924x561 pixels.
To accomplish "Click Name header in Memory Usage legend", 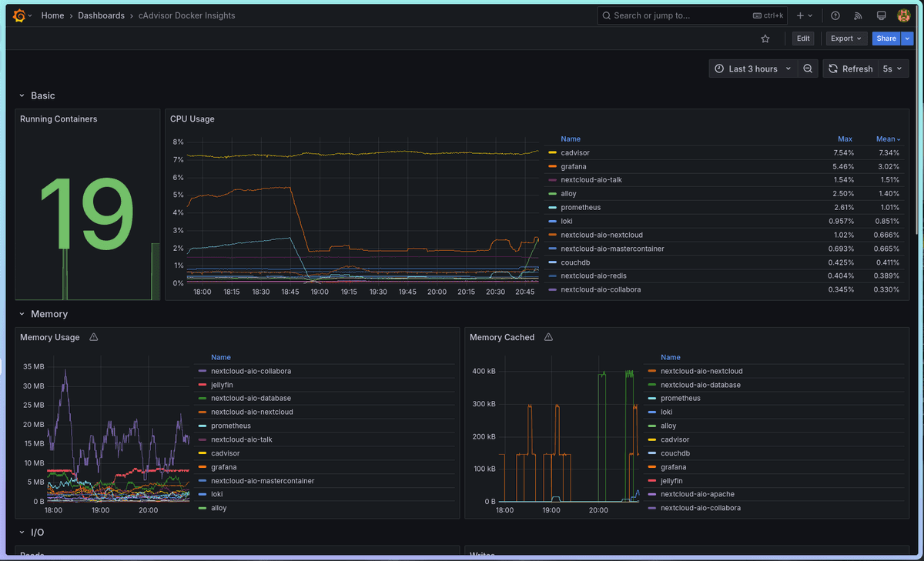I will 221,357.
